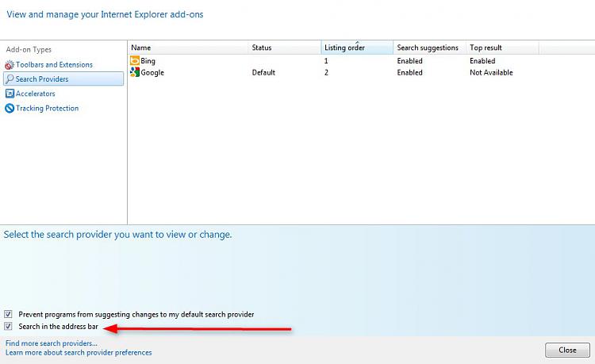Screen dimensions: 595x364
Task: Toggle Search in the address bar checkbox
Action: tap(8, 326)
